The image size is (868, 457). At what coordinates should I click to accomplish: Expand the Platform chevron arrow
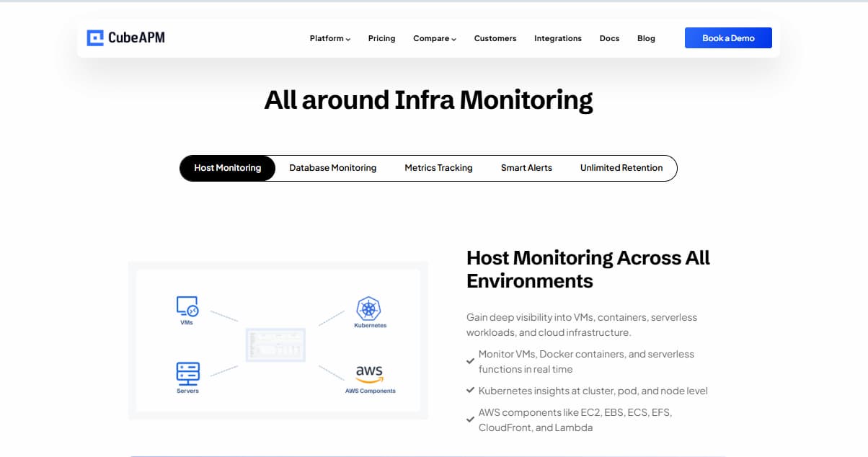pos(349,39)
